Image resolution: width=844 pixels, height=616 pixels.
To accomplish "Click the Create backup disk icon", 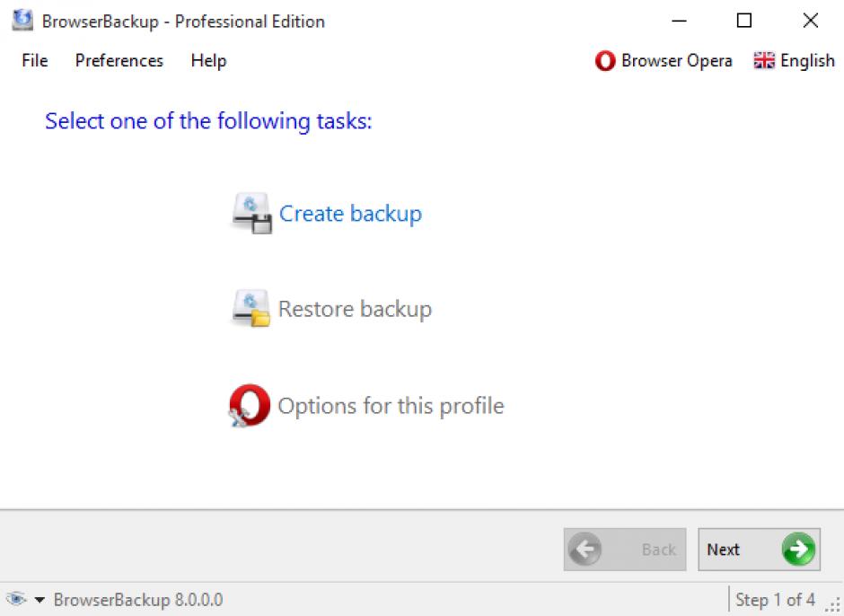I will 251,213.
